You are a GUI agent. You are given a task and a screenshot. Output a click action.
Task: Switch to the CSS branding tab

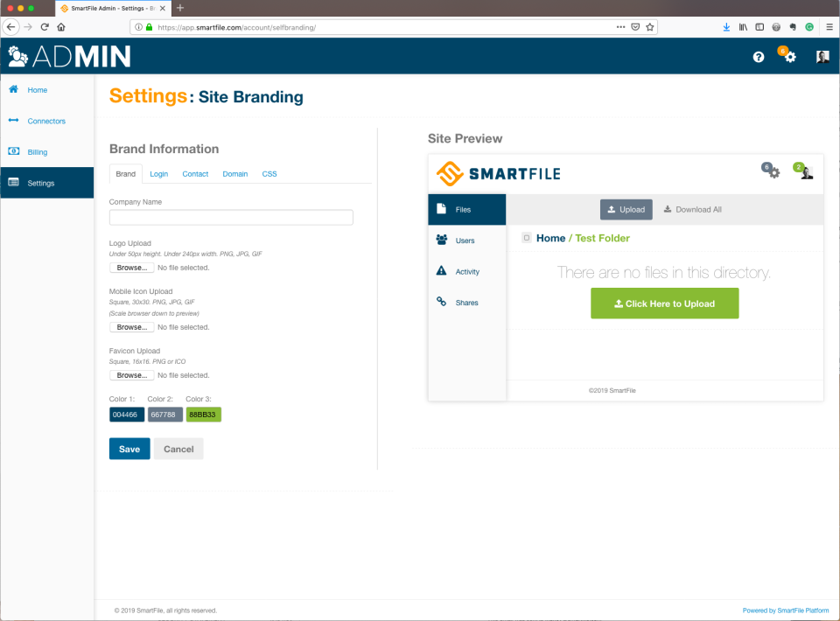point(269,173)
